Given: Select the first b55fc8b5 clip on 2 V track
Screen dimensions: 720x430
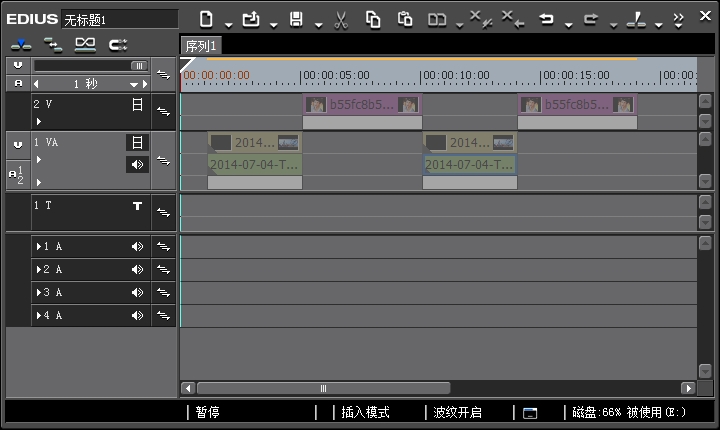Looking at the screenshot, I should coord(362,105).
